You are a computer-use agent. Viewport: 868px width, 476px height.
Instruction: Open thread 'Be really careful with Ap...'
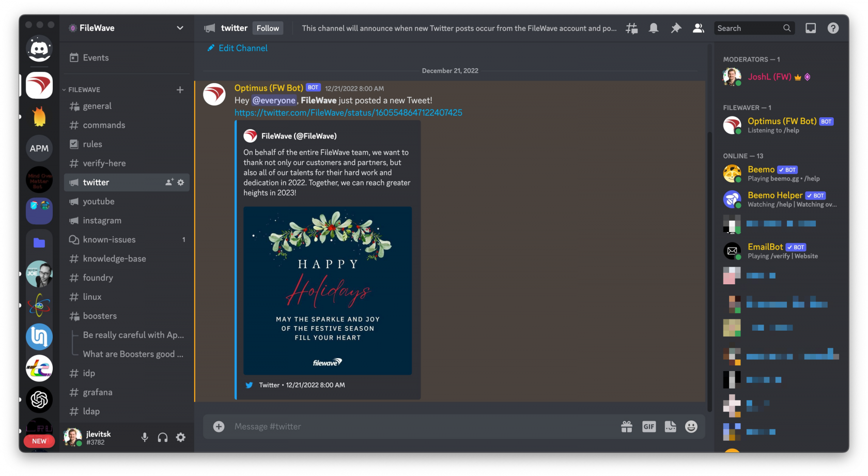pyautogui.click(x=133, y=335)
